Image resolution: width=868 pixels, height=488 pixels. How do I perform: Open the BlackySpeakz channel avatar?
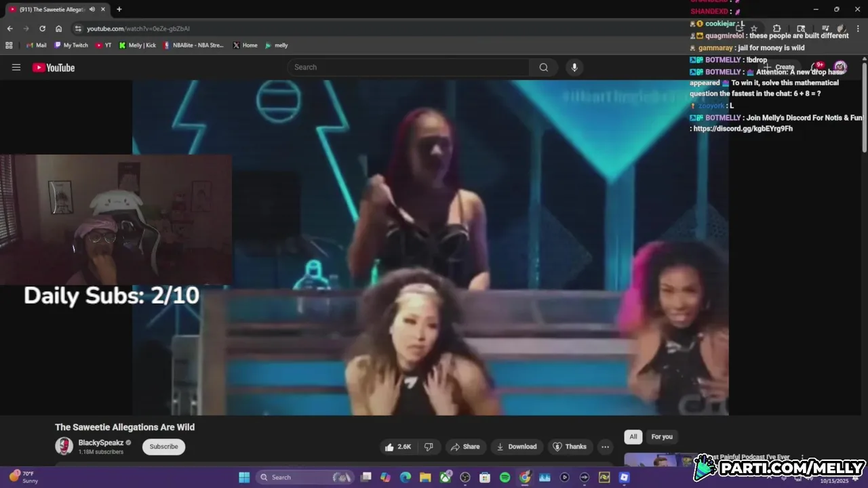(64, 446)
